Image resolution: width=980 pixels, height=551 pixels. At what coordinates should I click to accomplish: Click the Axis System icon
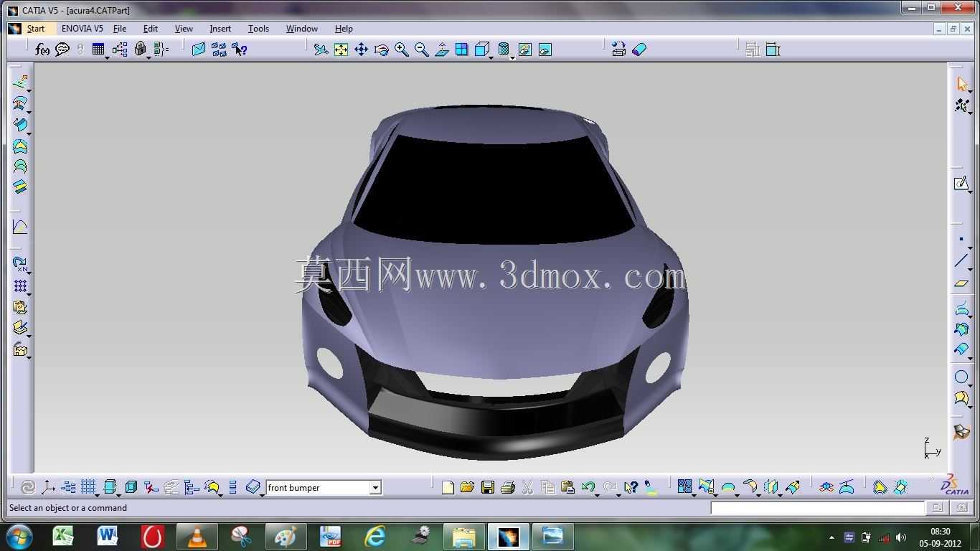pyautogui.click(x=48, y=488)
